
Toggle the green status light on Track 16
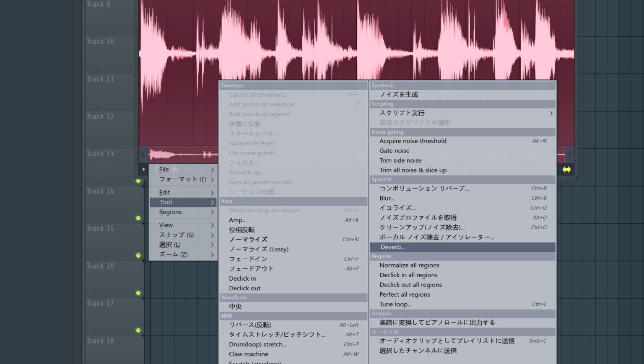(x=138, y=256)
